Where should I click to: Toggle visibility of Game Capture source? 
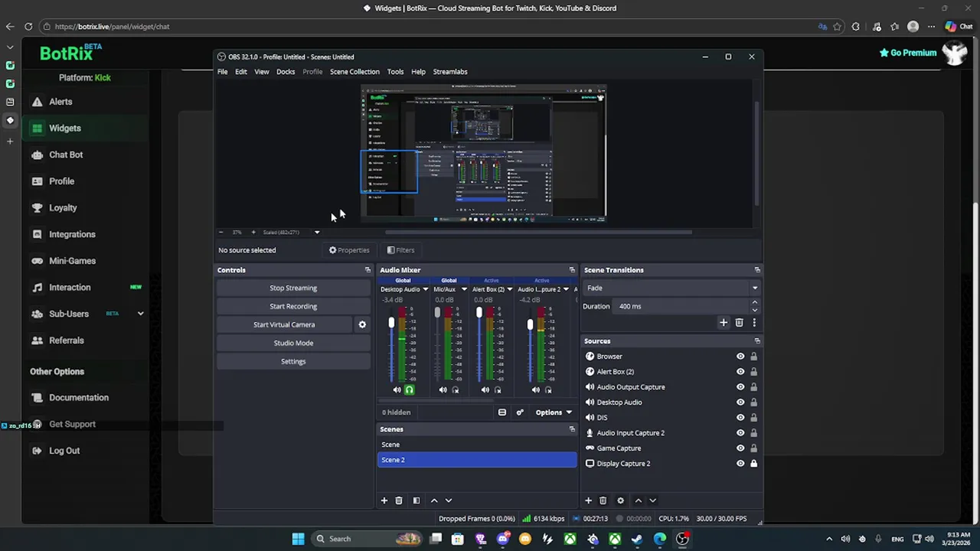pyautogui.click(x=740, y=448)
